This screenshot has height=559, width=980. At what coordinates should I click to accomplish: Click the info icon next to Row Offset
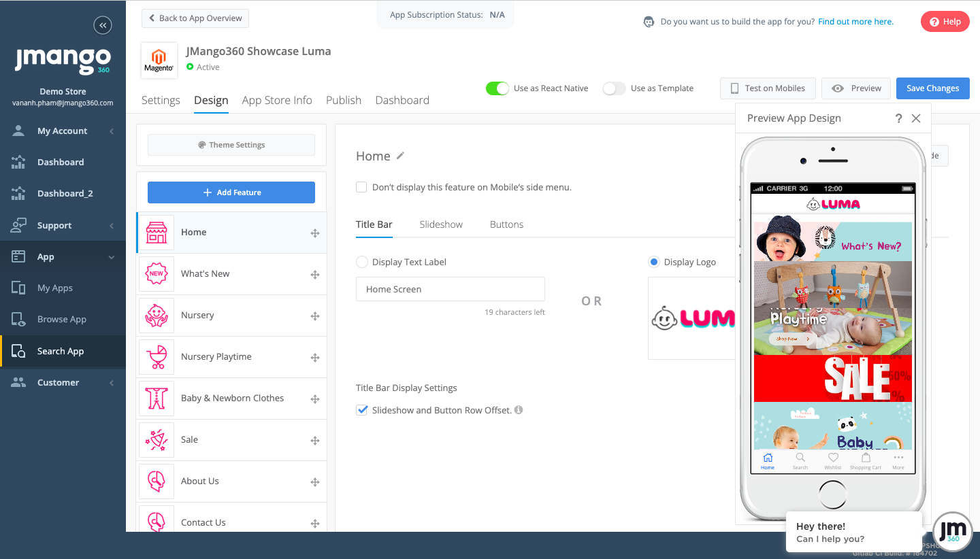pyautogui.click(x=519, y=410)
